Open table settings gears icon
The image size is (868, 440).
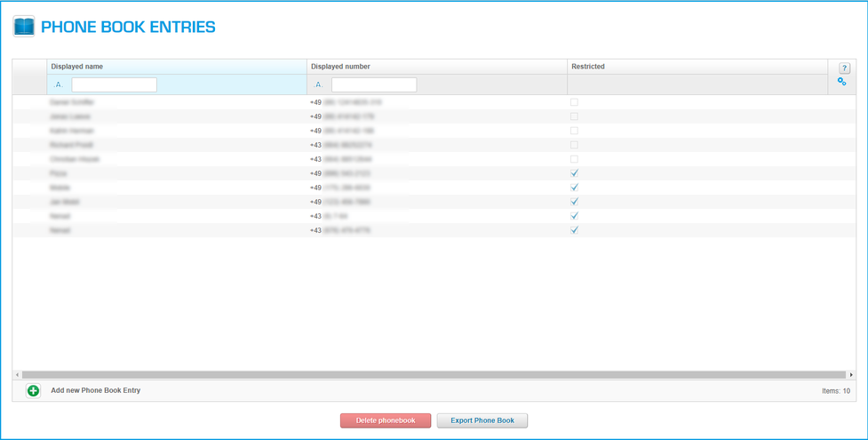click(x=841, y=82)
